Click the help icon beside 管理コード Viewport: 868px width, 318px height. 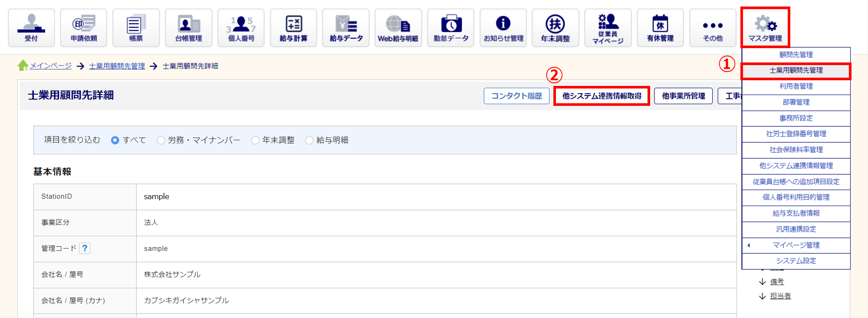tap(85, 248)
